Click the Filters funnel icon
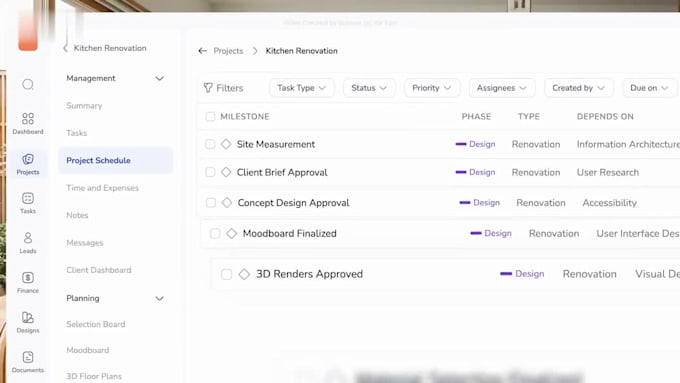 click(x=208, y=88)
